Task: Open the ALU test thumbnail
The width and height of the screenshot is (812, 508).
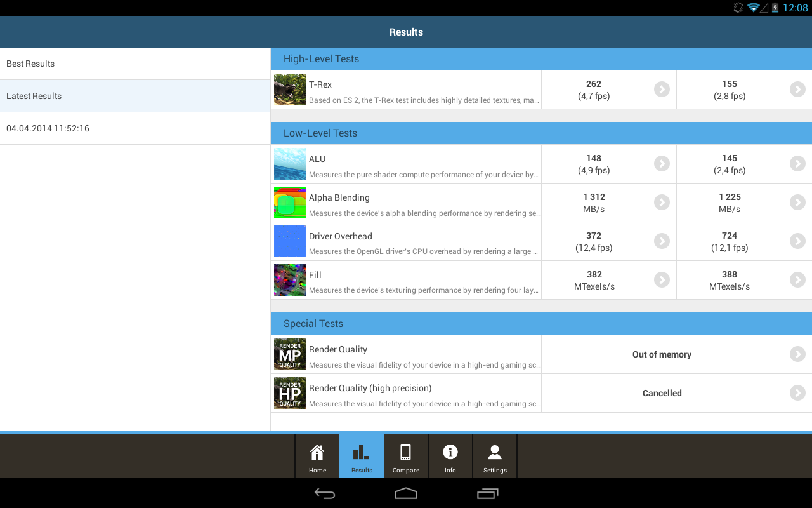Action: pyautogui.click(x=290, y=164)
